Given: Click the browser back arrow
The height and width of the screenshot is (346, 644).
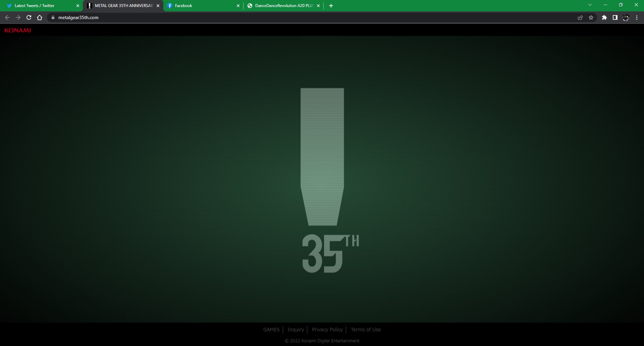Looking at the screenshot, I should [x=7, y=17].
